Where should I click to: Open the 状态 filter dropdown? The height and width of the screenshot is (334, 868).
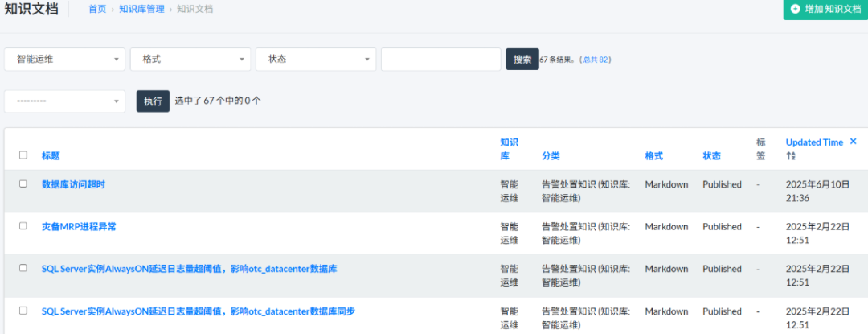pos(316,59)
